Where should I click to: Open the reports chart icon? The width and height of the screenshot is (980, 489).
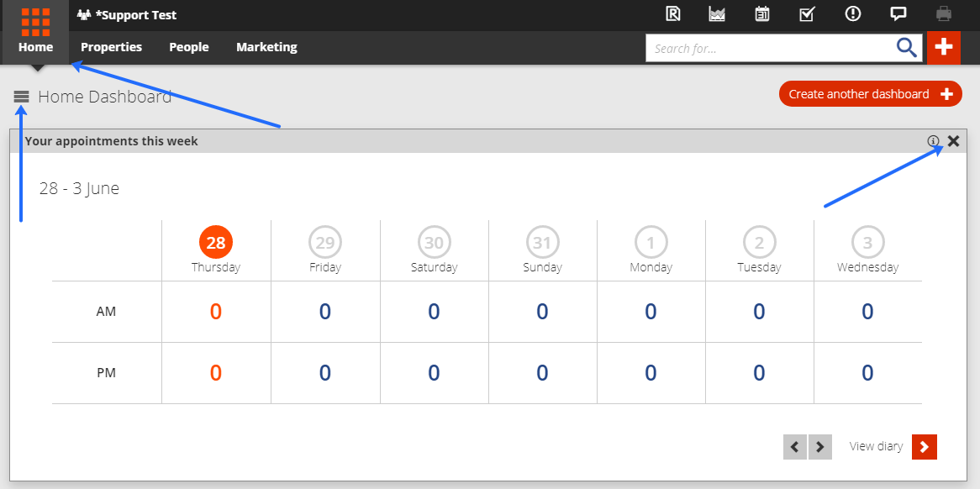pos(717,13)
